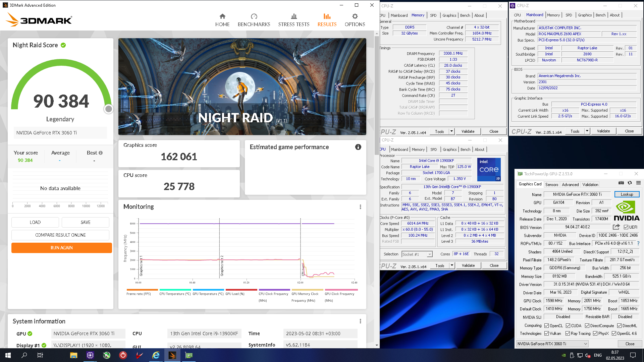Switch to the SPD tab in CPU-Z Memory window
The width and height of the screenshot is (644, 362).
[x=433, y=15]
